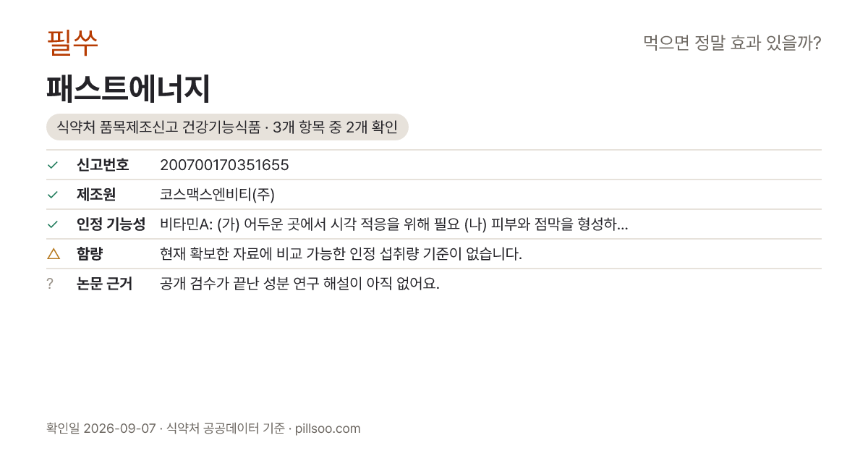Click the checkmark icon next to 제조원
The height and width of the screenshot is (456, 868).
point(52,195)
